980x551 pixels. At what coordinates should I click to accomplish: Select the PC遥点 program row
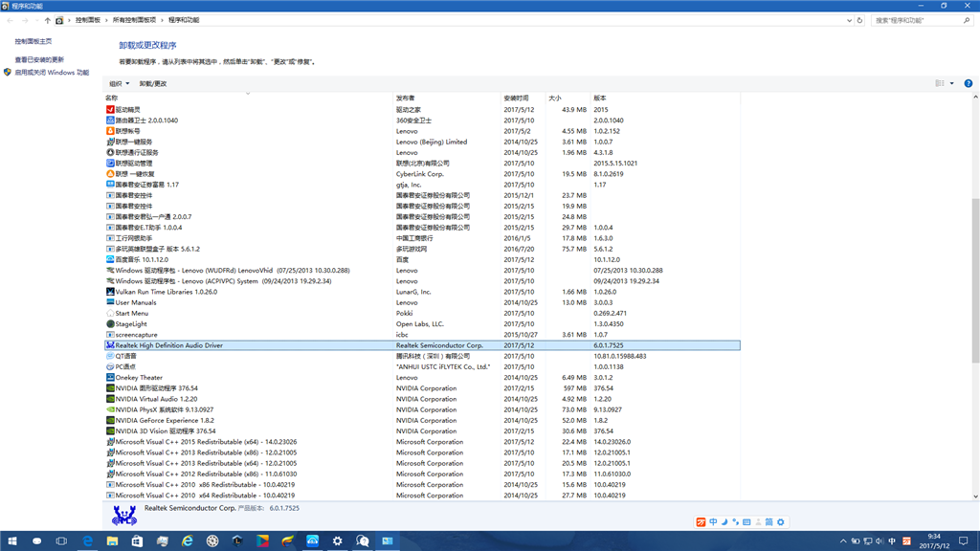(x=422, y=366)
